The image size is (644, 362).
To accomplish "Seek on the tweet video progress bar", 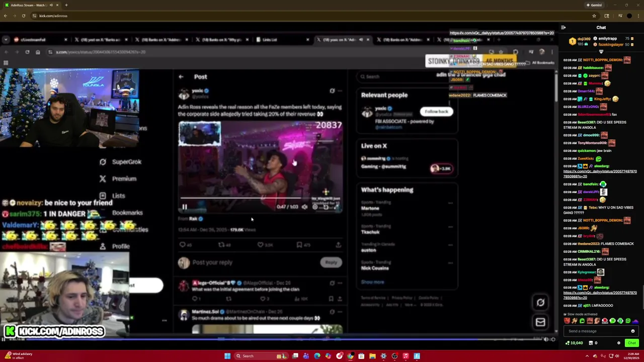I will tap(260, 199).
